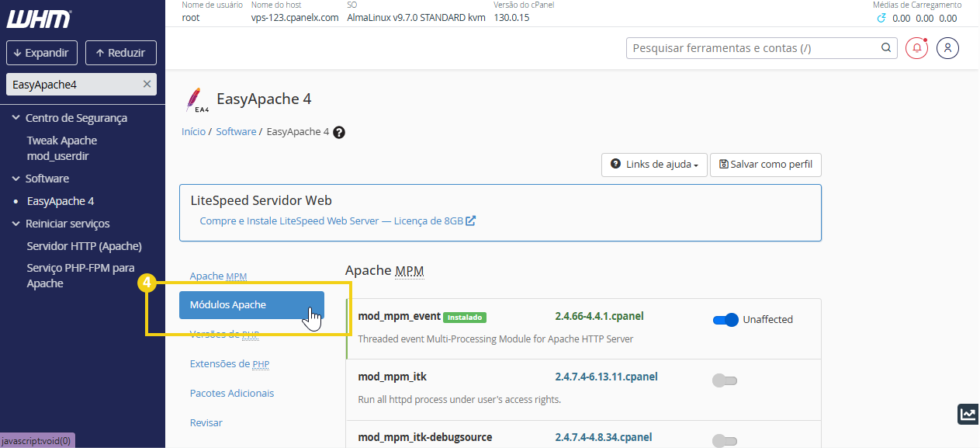Open the user account icon
This screenshot has width=980, height=448.
947,48
